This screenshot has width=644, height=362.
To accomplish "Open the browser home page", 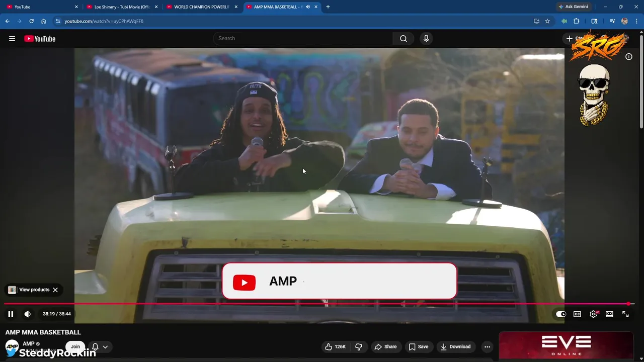I will pos(44,21).
